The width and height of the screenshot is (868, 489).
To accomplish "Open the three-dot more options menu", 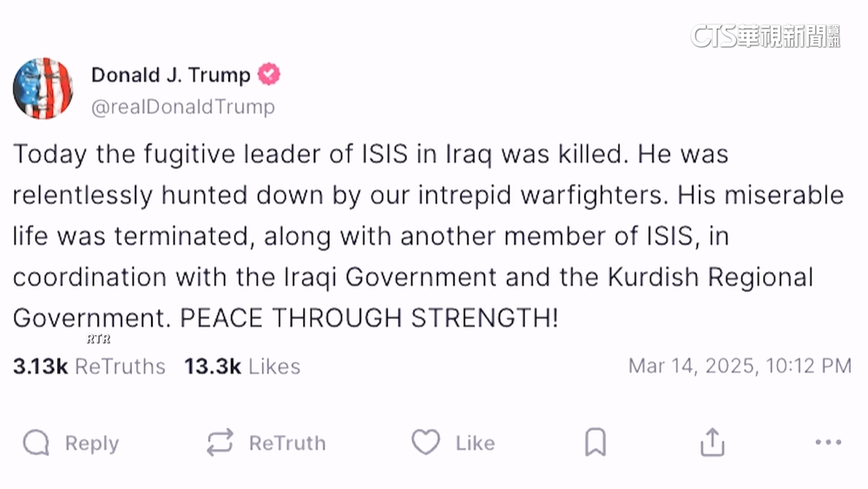I will pos(828,443).
